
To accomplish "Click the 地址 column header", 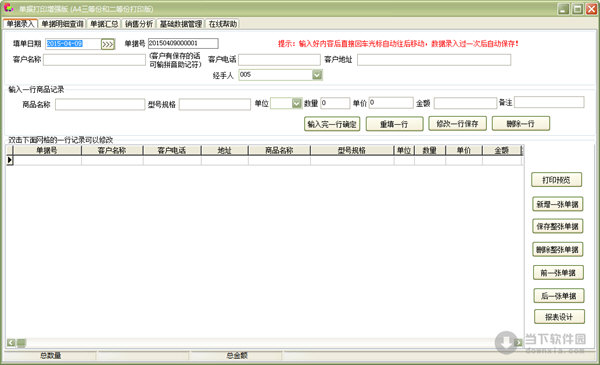I will coord(225,150).
